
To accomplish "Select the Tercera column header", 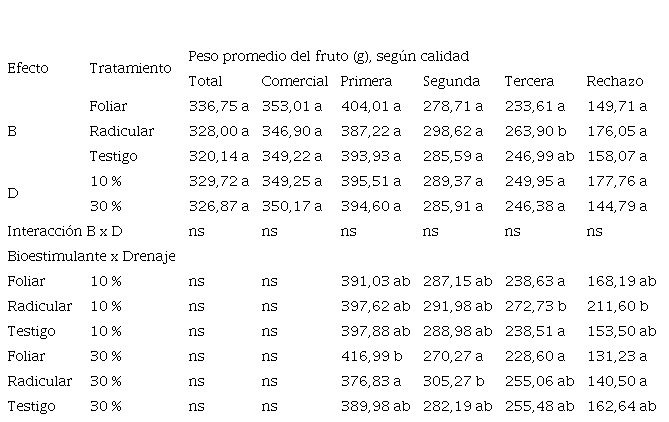I will 529,81.
